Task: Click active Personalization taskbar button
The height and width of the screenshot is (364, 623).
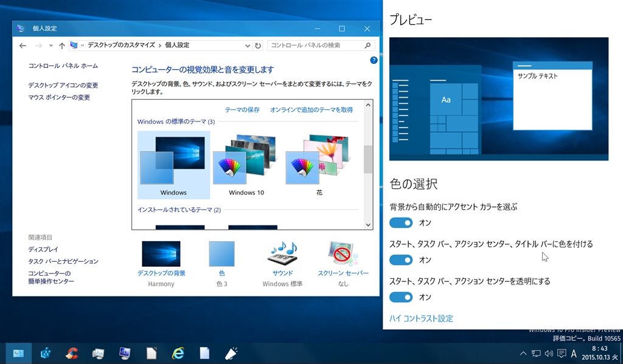Action: (18, 353)
